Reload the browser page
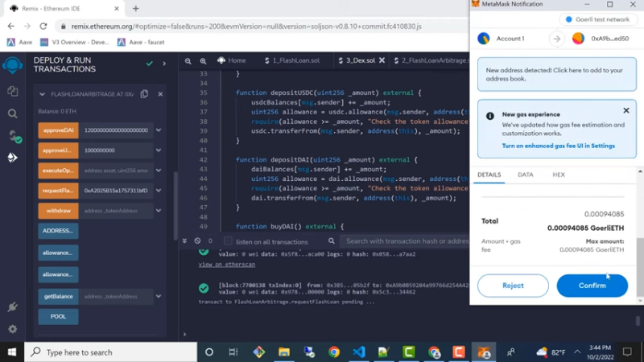The image size is (644, 362). [x=43, y=27]
